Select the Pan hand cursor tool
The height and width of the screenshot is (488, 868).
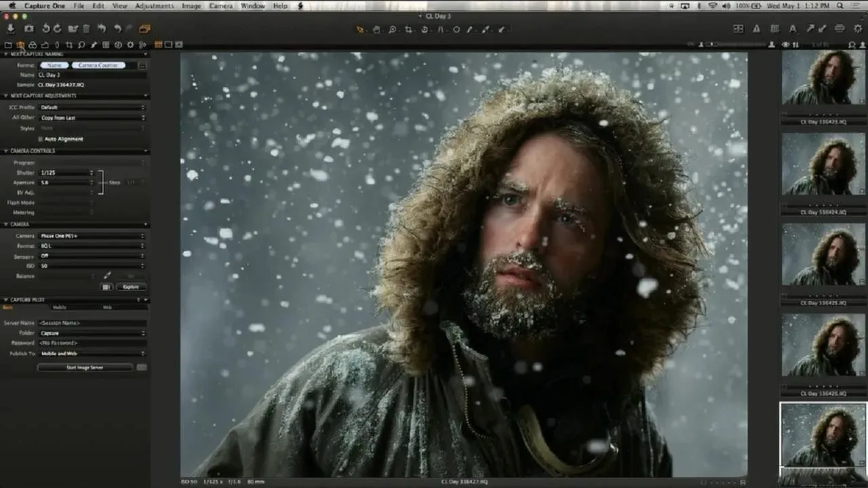[x=376, y=30]
